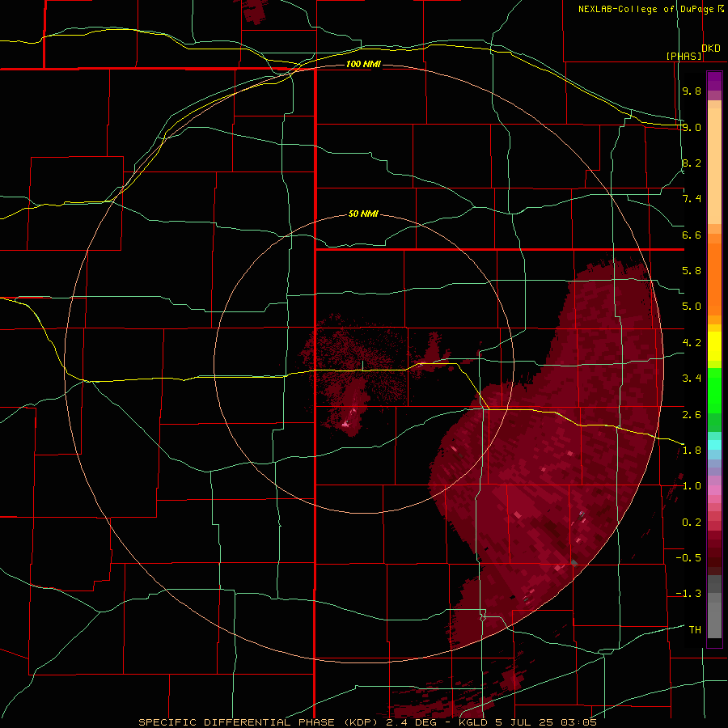728x728 pixels.
Task: Select the -0.5 scale value
Action: [688, 557]
